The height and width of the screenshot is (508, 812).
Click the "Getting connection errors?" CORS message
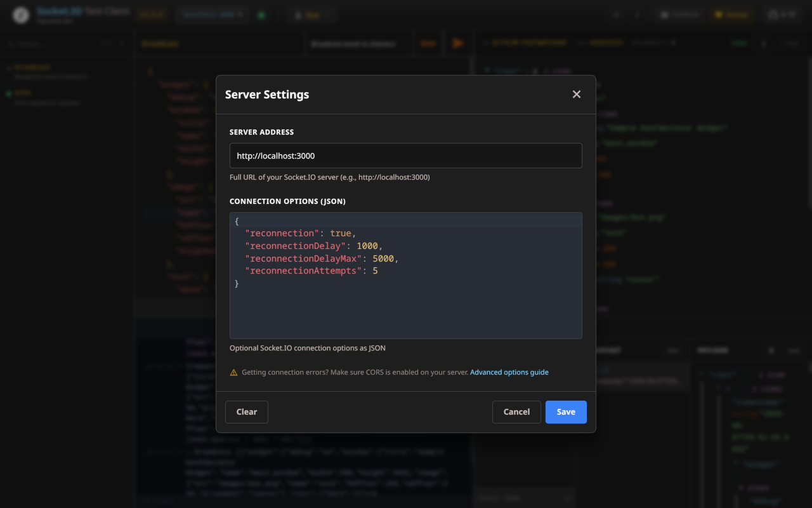355,372
